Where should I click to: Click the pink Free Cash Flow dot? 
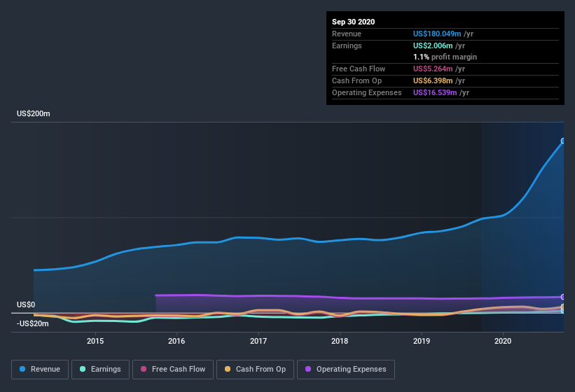[x=144, y=369]
